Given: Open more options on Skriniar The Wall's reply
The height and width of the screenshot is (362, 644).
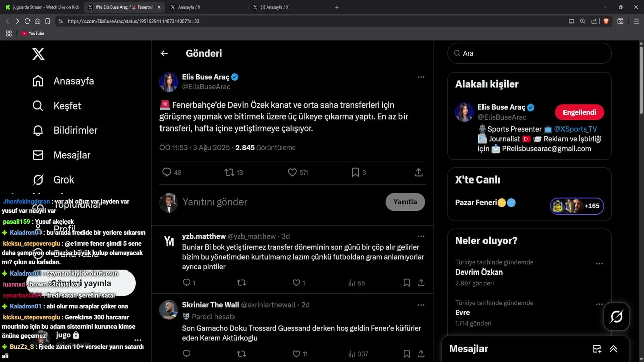Looking at the screenshot, I should (x=421, y=305).
